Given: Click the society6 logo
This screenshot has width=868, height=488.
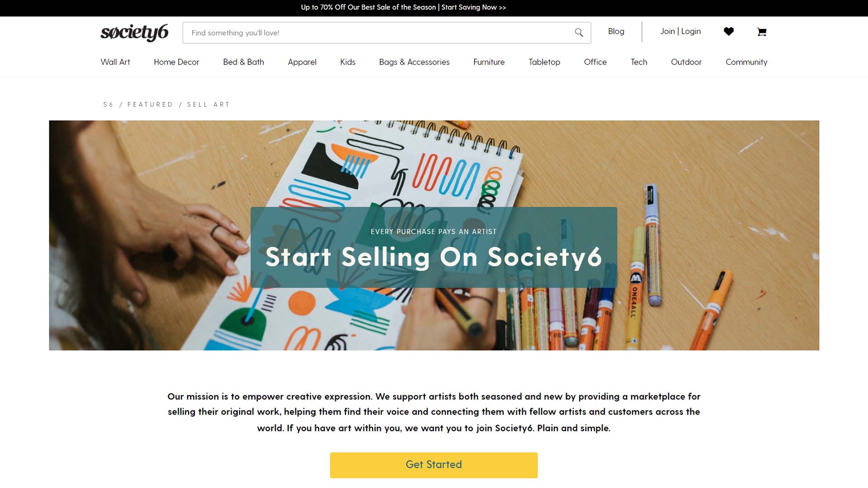Looking at the screenshot, I should 134,32.
